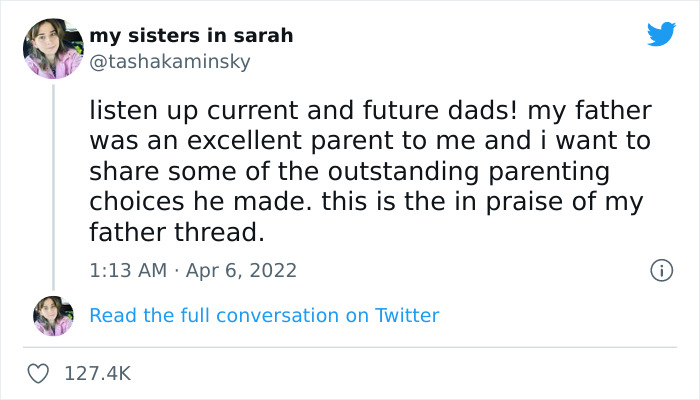Click the Twitter bird logo

tap(661, 35)
